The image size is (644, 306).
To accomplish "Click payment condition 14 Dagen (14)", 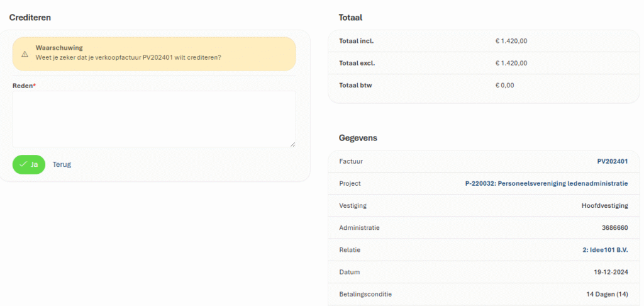I will click(x=607, y=294).
